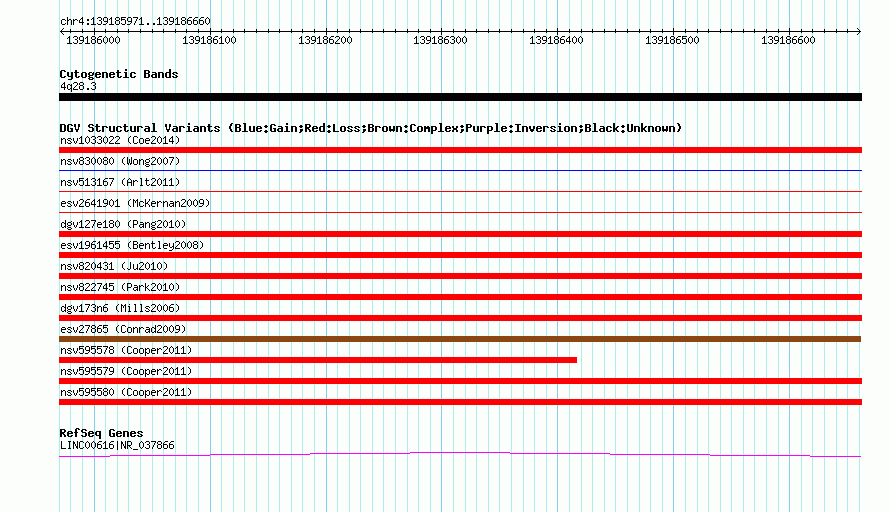The image size is (890, 512).
Task: Click the chr4:139185971..139186660 region label
Action: 135,21
